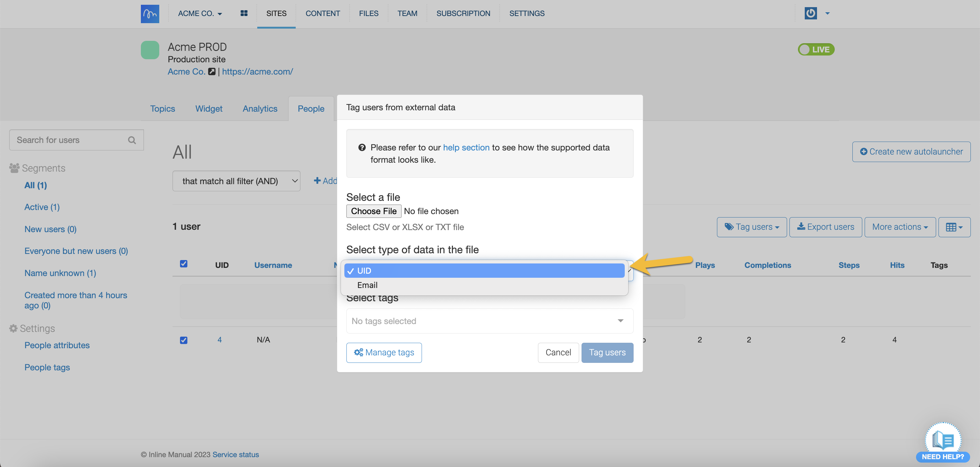Viewport: 980px width, 467px height.
Task: Expand the ACME CO. organization dropdown
Action: (x=200, y=13)
